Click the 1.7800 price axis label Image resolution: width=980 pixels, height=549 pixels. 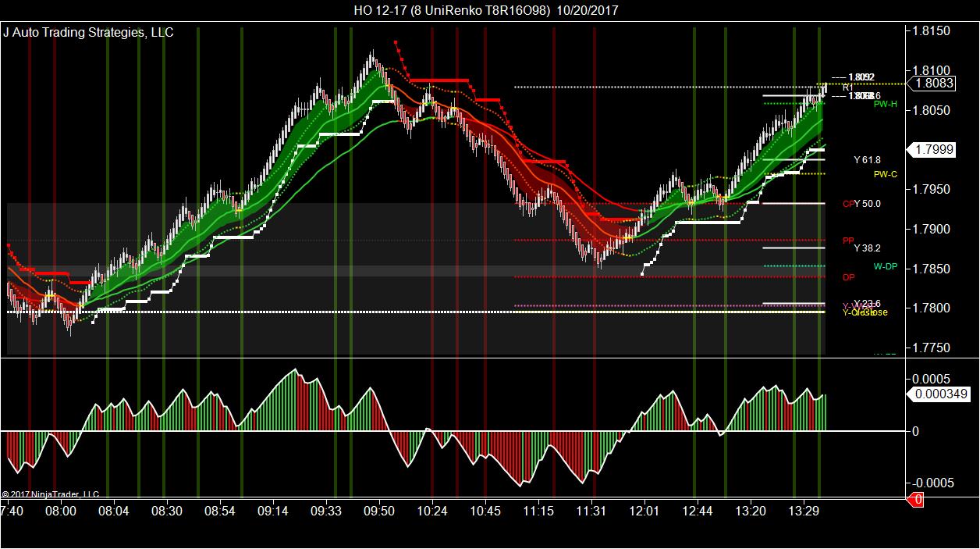[x=932, y=308]
